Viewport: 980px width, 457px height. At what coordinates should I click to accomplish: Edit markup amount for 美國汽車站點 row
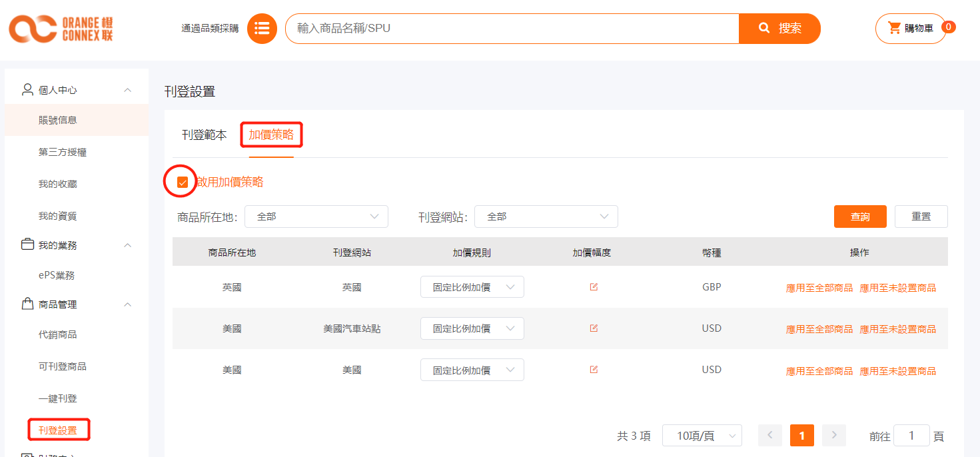(x=594, y=328)
